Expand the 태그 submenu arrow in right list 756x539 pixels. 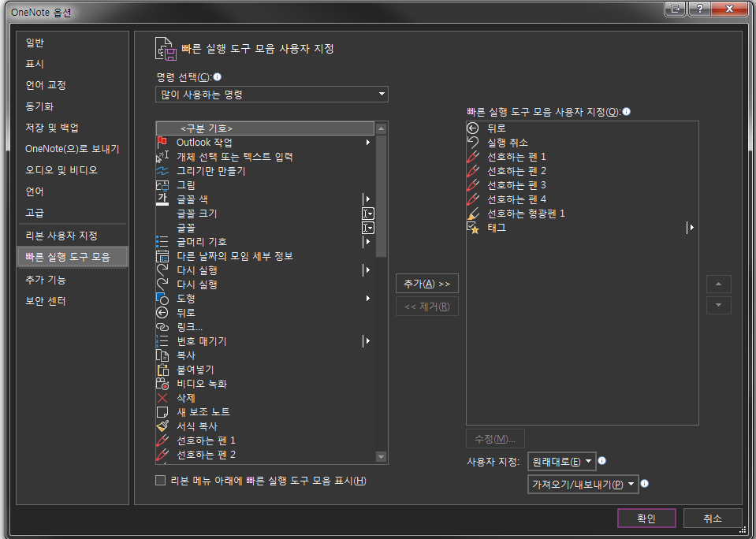coord(691,228)
